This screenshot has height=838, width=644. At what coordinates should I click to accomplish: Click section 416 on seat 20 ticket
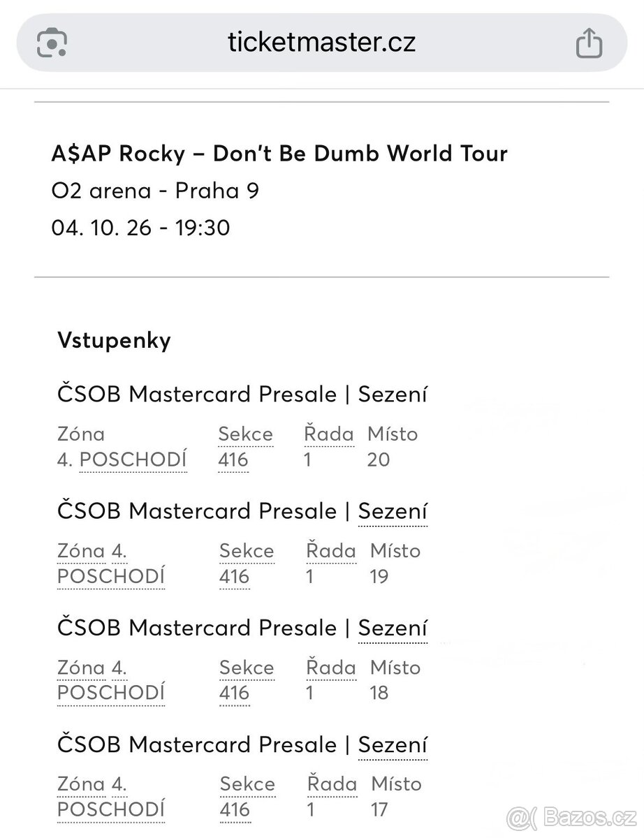coord(233,460)
